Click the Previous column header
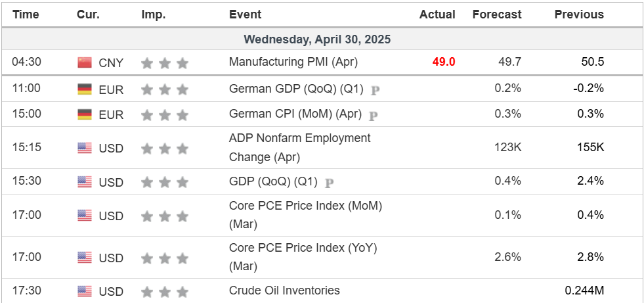The image size is (644, 303). pyautogui.click(x=579, y=14)
